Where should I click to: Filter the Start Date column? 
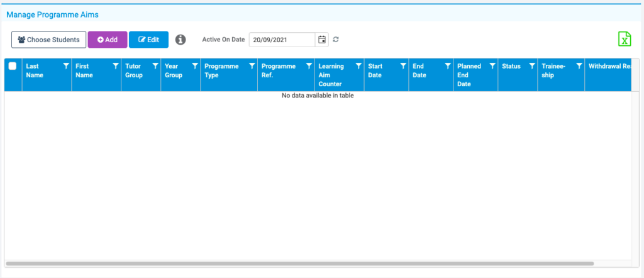point(403,66)
